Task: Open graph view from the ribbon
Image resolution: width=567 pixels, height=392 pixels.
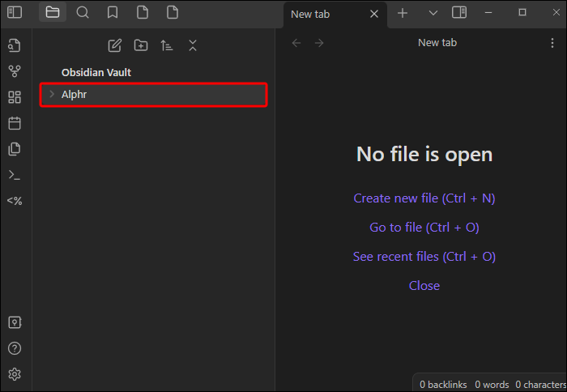Action: click(x=15, y=71)
